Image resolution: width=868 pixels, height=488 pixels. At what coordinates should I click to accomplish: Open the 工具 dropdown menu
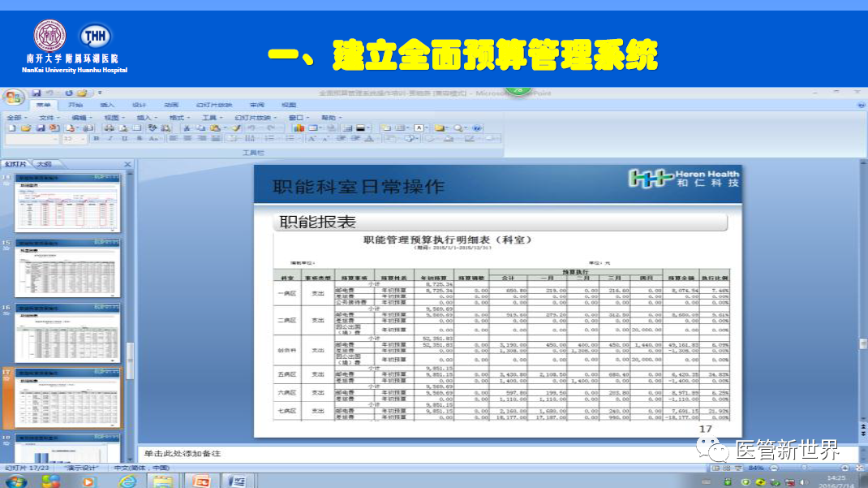click(x=208, y=117)
